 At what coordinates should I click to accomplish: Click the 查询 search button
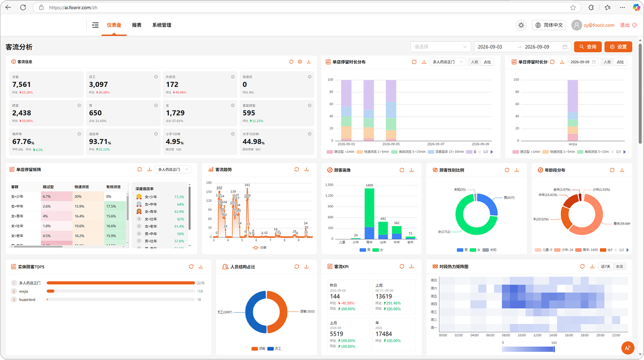[x=588, y=47]
